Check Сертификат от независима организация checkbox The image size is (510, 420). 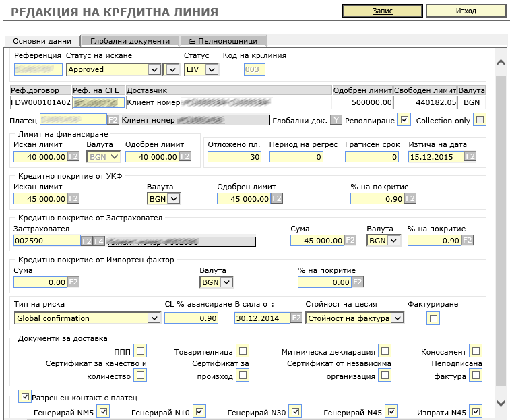coord(385,375)
